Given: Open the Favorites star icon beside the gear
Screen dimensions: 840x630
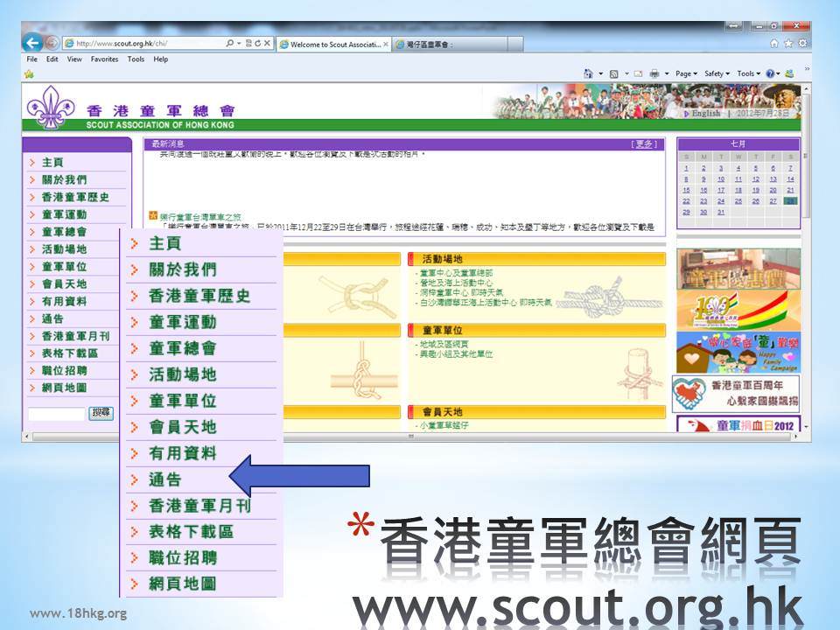Looking at the screenshot, I should click(x=788, y=44).
